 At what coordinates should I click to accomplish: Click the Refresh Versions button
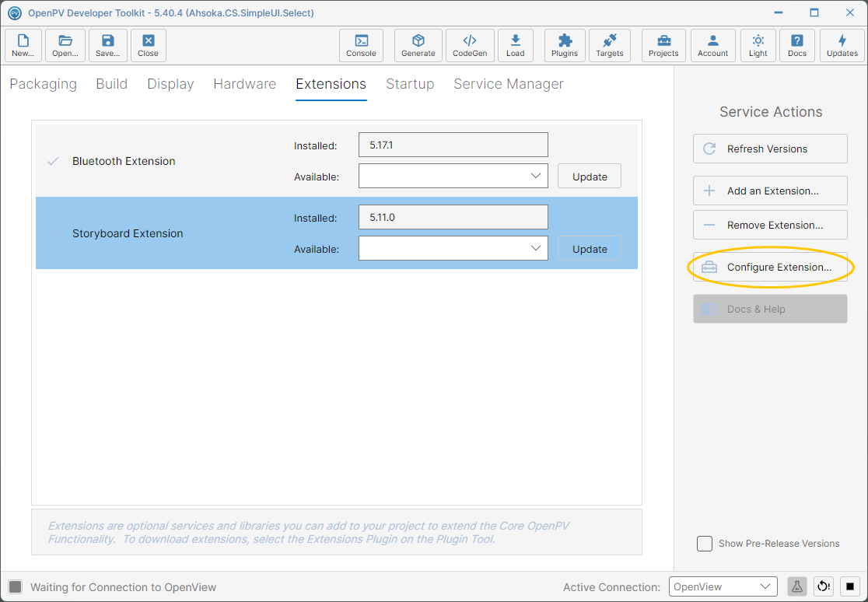(770, 149)
